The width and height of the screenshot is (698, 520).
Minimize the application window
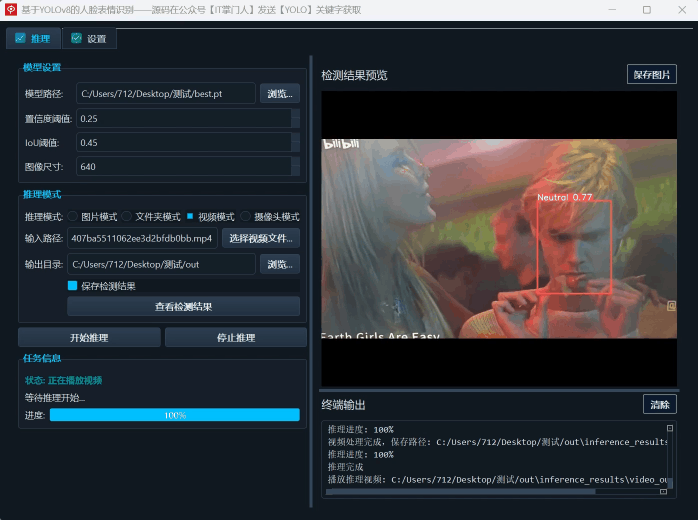(x=612, y=9)
